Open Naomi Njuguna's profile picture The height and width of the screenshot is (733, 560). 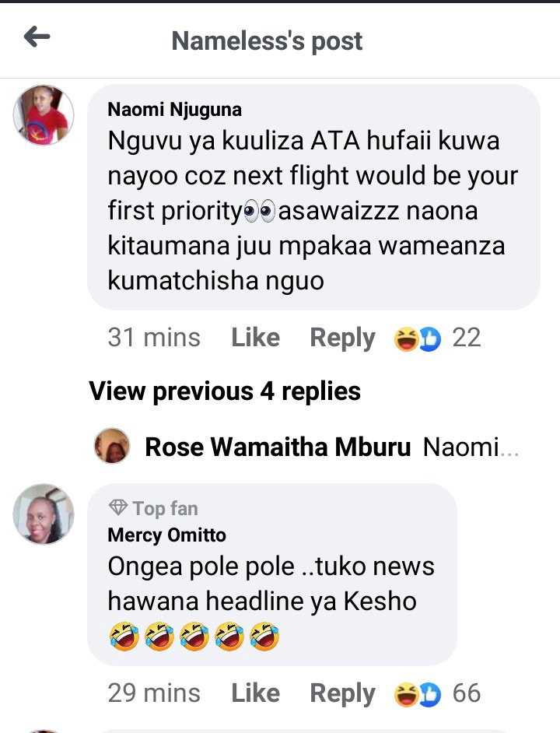pos(44,115)
